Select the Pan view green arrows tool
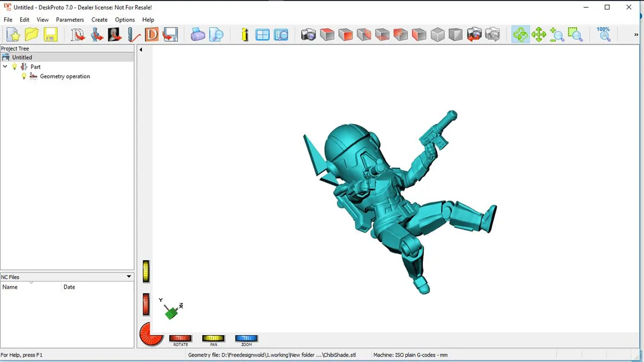This screenshot has width=644, height=362. [539, 35]
